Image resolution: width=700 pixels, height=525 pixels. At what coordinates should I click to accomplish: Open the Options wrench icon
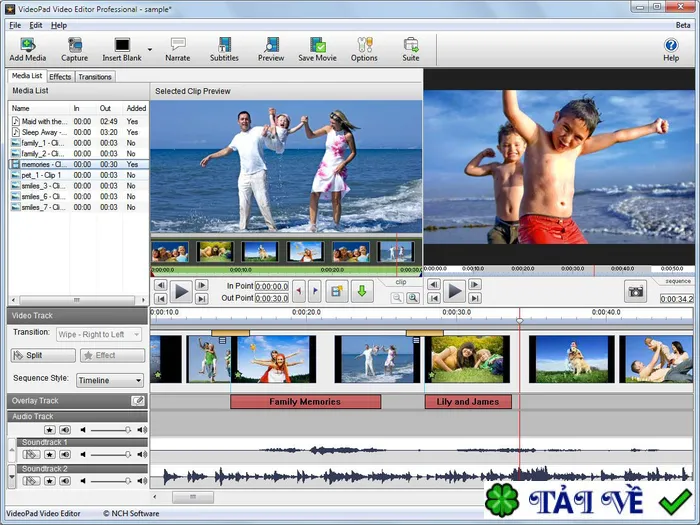(364, 49)
